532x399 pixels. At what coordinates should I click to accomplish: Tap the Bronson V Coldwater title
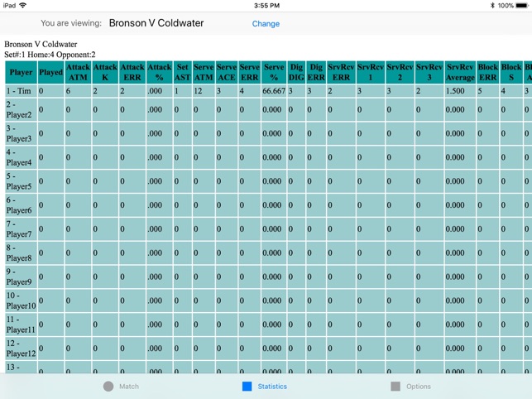click(156, 23)
